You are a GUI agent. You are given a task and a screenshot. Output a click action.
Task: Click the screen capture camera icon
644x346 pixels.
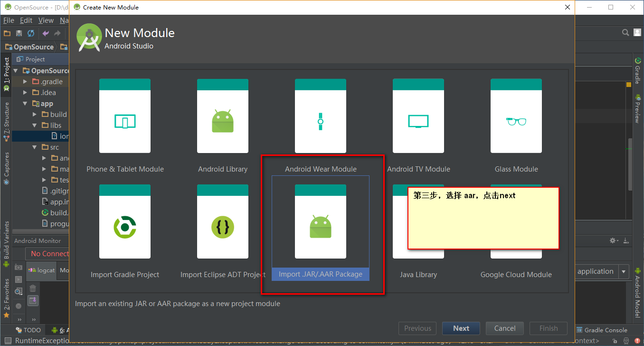[19, 267]
